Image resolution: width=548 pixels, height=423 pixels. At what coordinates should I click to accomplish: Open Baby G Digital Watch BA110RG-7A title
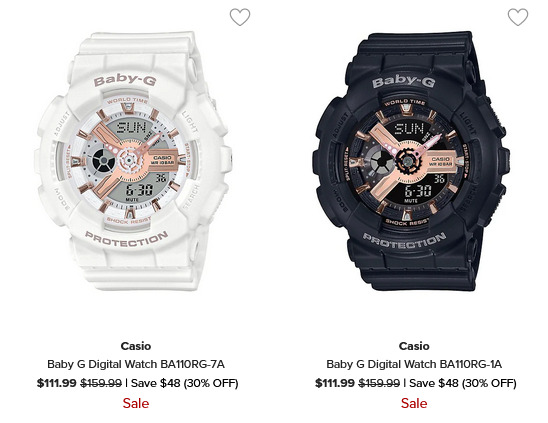[x=136, y=364]
